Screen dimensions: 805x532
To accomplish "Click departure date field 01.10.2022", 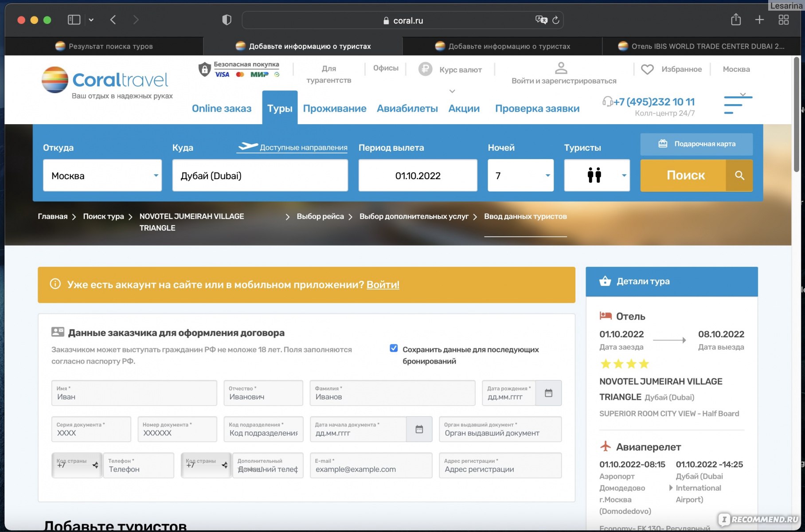I will click(418, 176).
